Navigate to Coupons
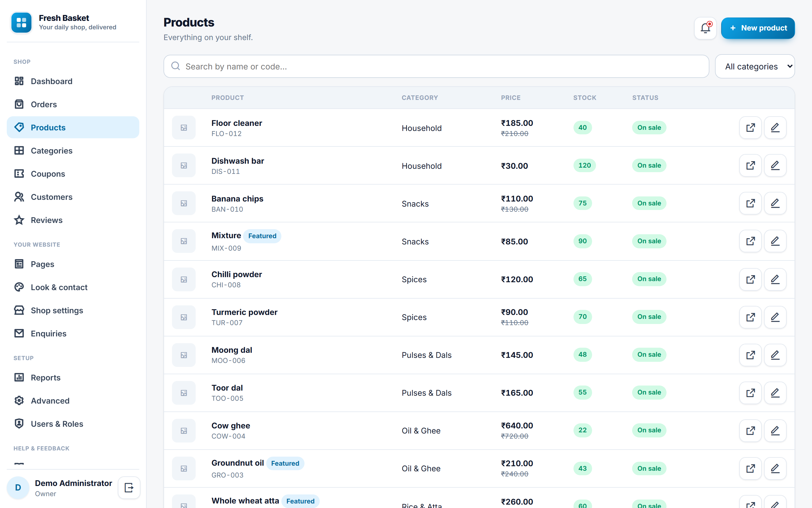812x508 pixels. coord(73,174)
